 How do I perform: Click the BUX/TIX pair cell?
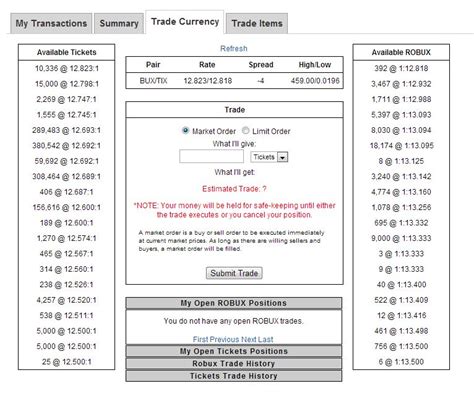click(x=153, y=81)
